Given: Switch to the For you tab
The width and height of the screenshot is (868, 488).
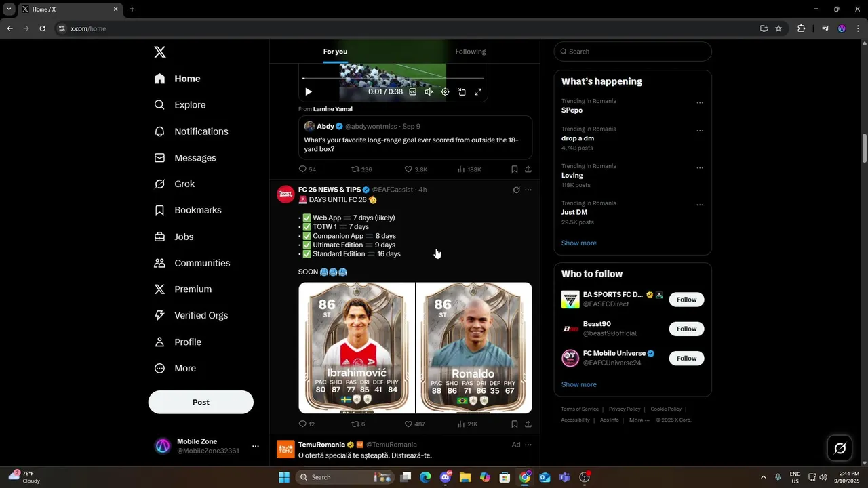Looking at the screenshot, I should coord(335,52).
